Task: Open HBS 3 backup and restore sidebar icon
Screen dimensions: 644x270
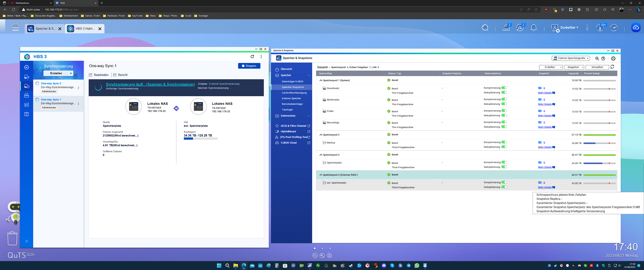Action: [27, 77]
